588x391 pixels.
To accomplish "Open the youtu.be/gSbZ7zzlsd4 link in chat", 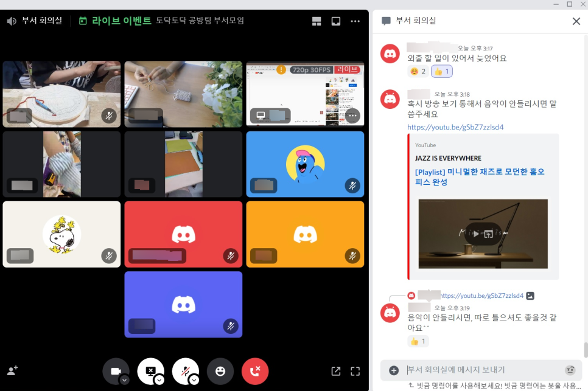I will (455, 127).
